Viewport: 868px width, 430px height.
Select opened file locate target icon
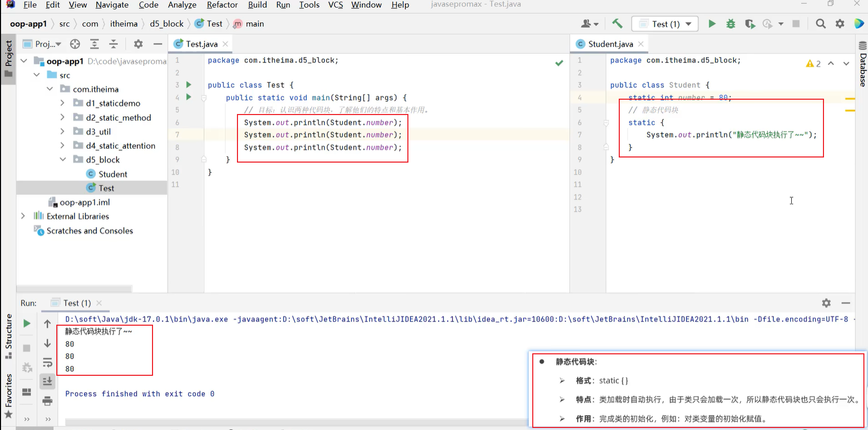click(x=75, y=44)
